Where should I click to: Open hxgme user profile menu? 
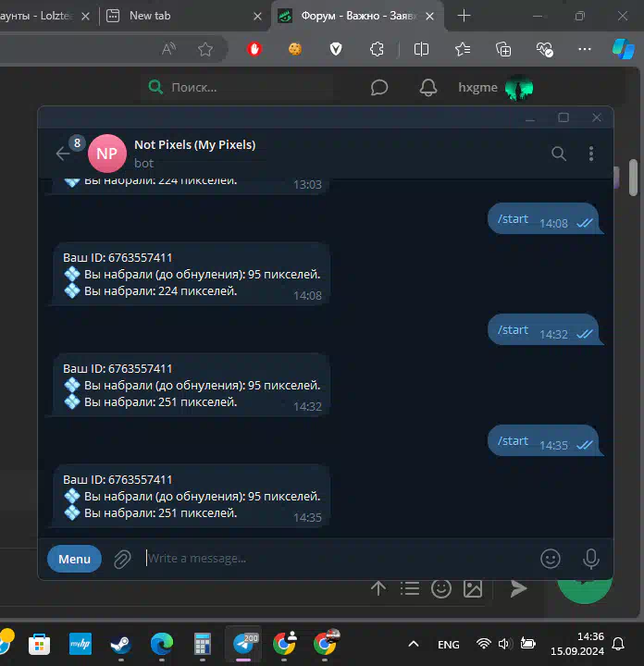tap(477, 87)
